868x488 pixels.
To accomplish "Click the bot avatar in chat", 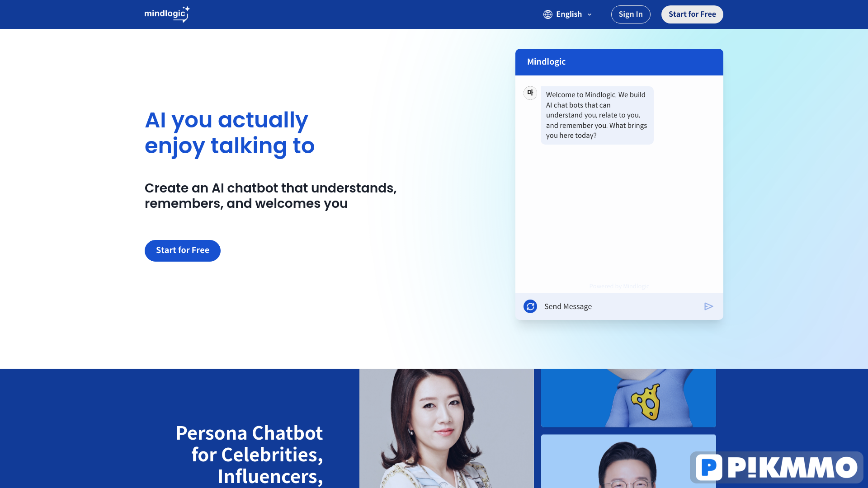I will (530, 93).
